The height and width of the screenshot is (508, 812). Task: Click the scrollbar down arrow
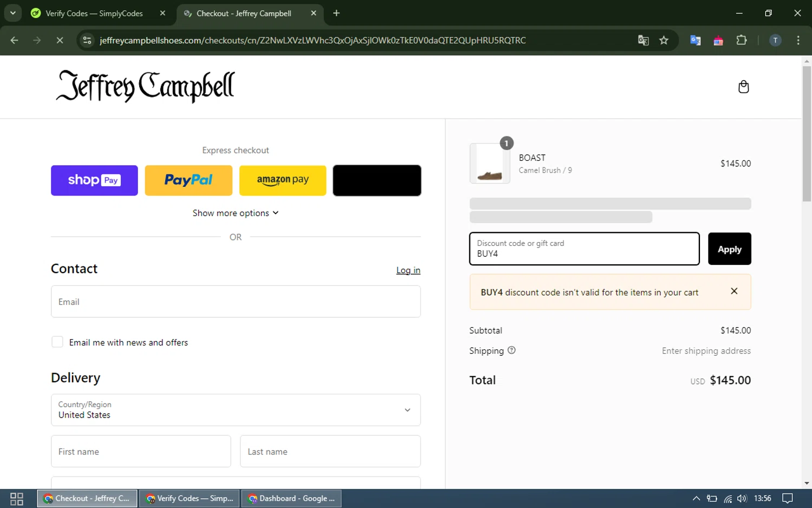[807, 483]
